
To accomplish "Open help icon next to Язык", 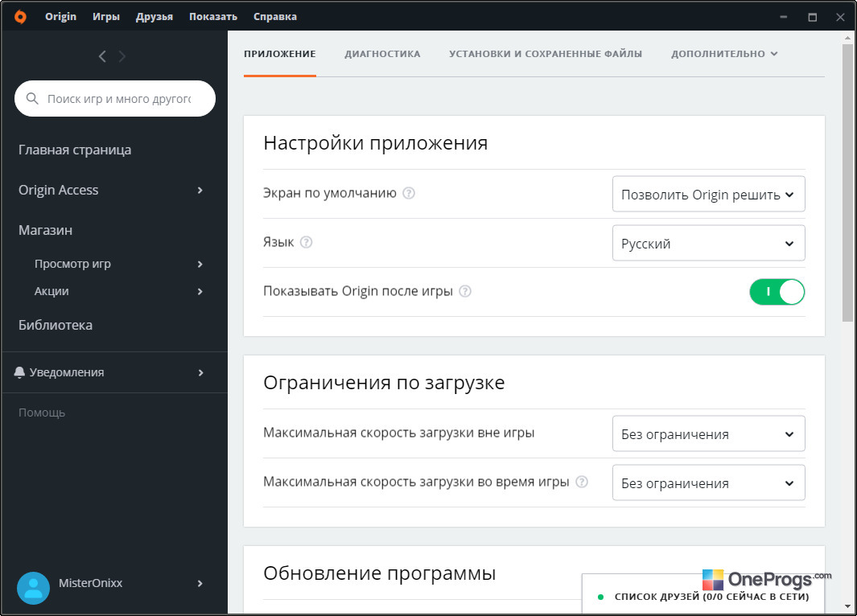I will (307, 242).
